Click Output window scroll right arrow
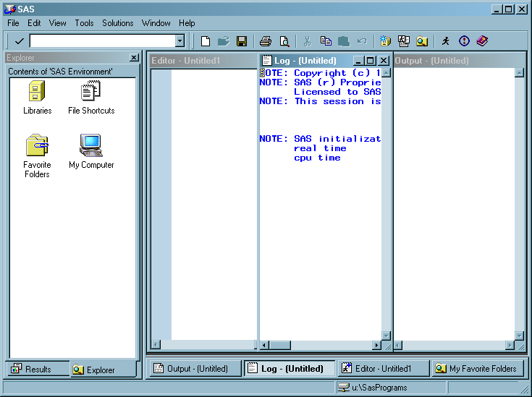The width and height of the screenshot is (532, 397). click(x=510, y=345)
